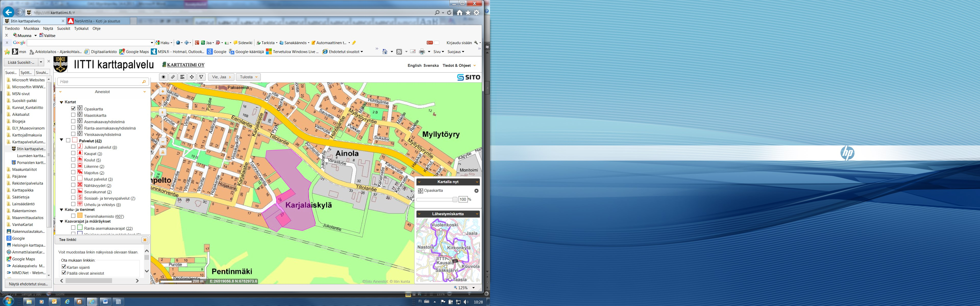Open Microsoft Word from the taskbar
This screenshot has height=306, width=980.
click(x=105, y=301)
